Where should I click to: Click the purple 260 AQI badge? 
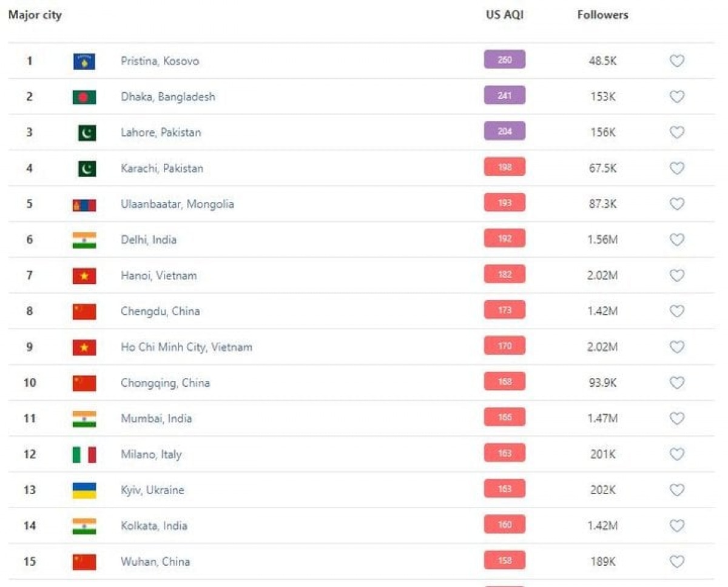[505, 59]
